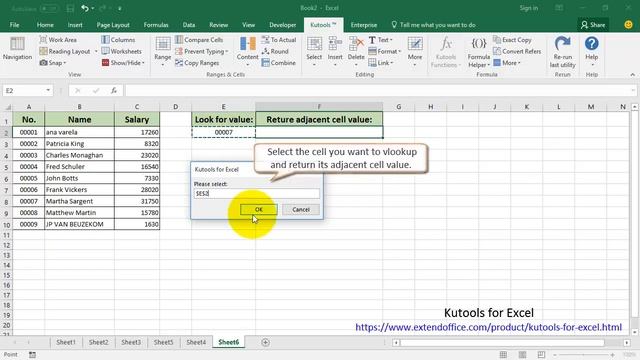640x360 pixels.
Task: Open the Kutools Navigation pane
Action: 17,49
